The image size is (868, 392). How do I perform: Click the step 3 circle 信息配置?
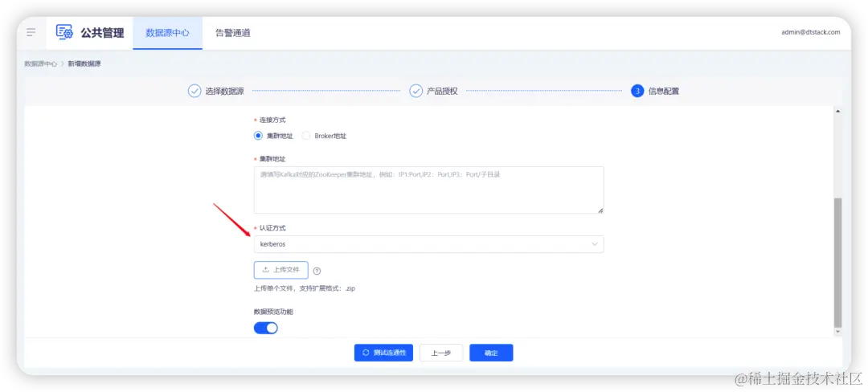pyautogui.click(x=637, y=92)
